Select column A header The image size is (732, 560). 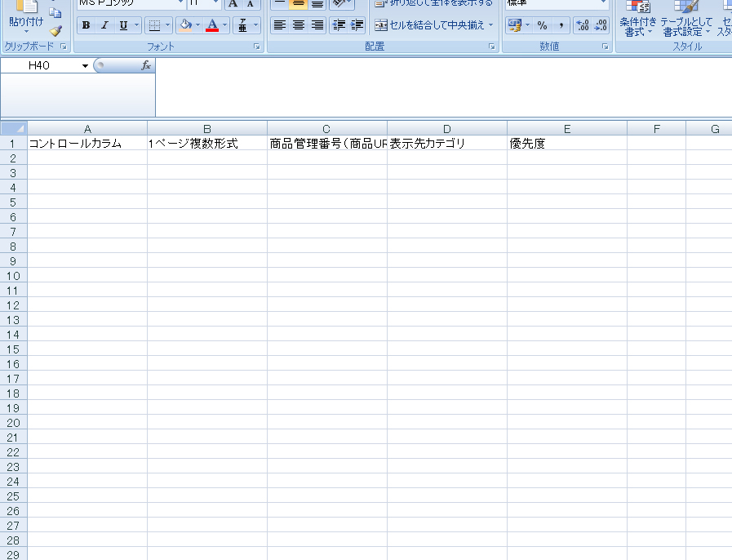click(87, 128)
